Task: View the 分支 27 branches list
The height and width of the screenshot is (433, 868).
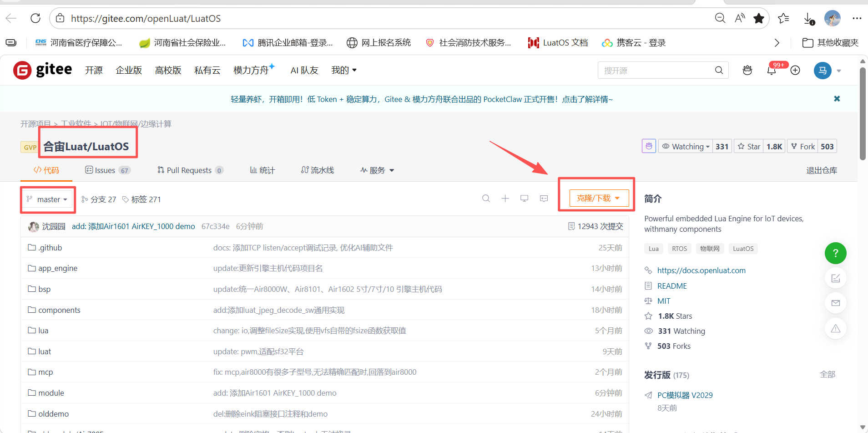Action: [99, 199]
